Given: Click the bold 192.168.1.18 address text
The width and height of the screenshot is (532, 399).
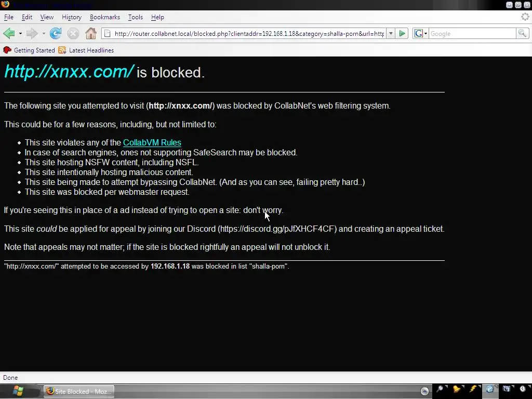Looking at the screenshot, I should [170, 267].
